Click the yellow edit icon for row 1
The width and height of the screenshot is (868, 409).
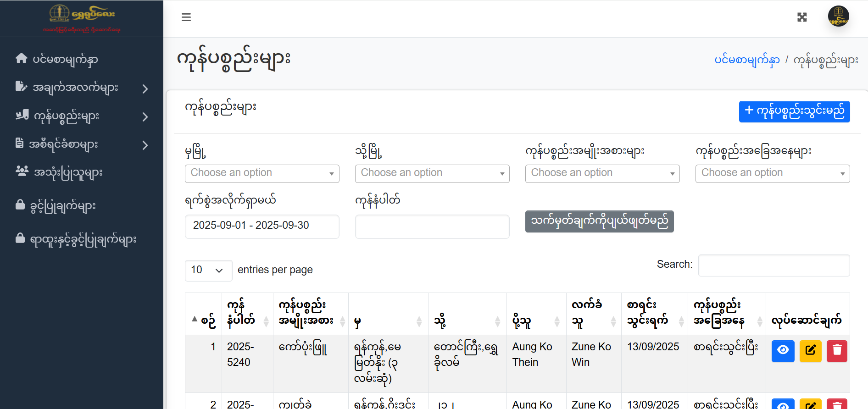pos(810,351)
